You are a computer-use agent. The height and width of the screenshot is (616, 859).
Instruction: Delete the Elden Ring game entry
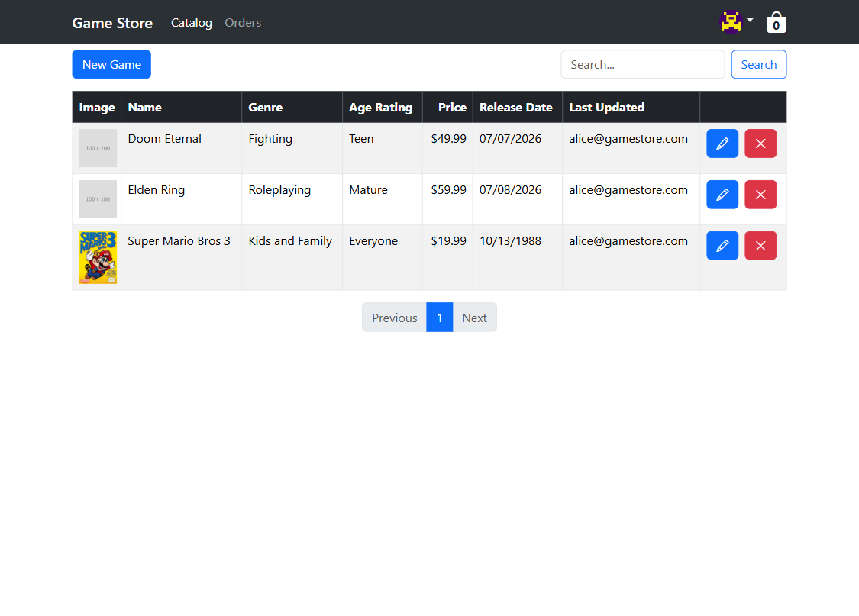click(761, 195)
